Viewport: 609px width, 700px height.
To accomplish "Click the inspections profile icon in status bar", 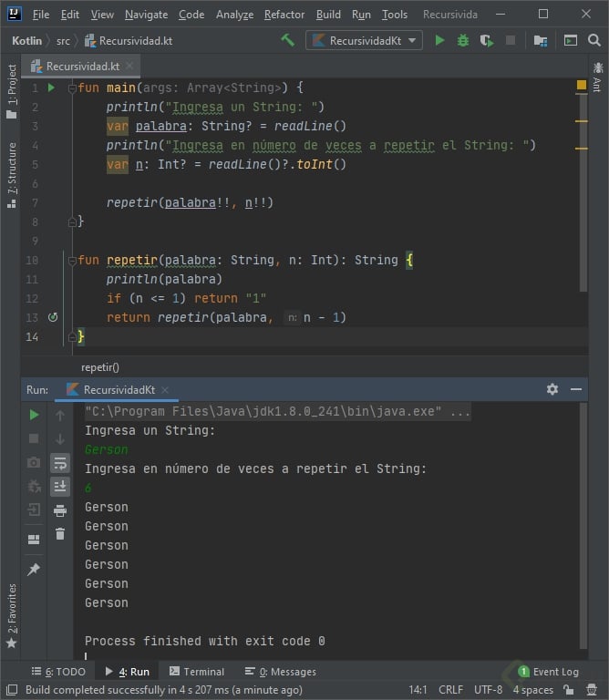I will click(x=592, y=690).
